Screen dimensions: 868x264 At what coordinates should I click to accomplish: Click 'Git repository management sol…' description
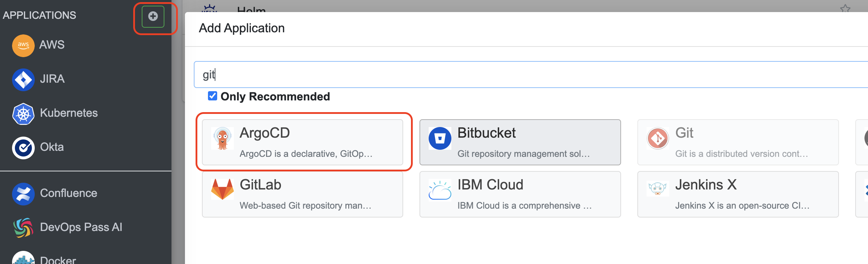point(524,154)
